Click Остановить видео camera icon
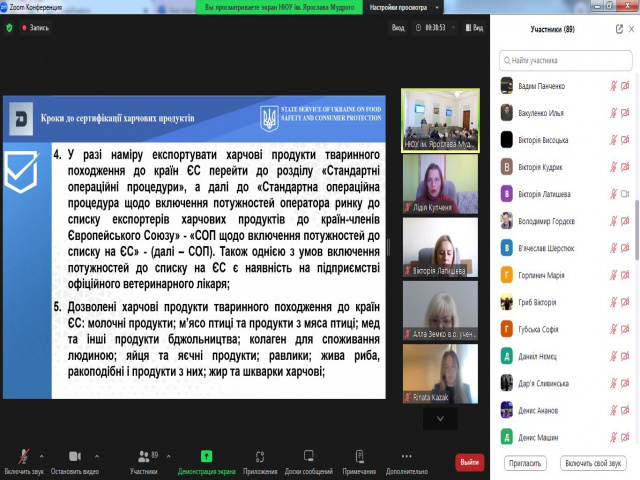 pyautogui.click(x=73, y=456)
